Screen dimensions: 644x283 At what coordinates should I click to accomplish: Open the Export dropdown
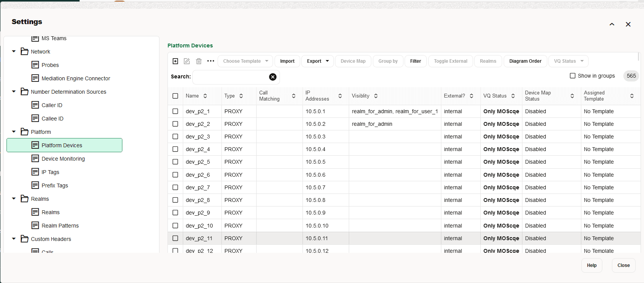(318, 61)
